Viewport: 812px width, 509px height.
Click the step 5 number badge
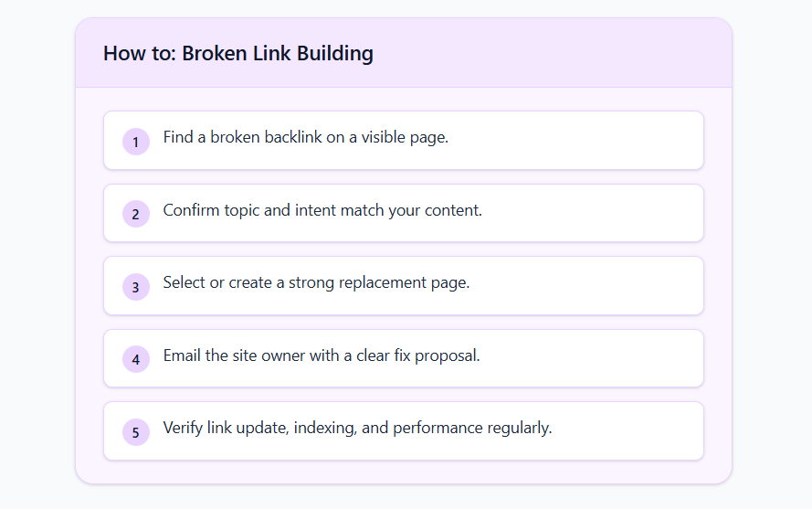(x=136, y=431)
